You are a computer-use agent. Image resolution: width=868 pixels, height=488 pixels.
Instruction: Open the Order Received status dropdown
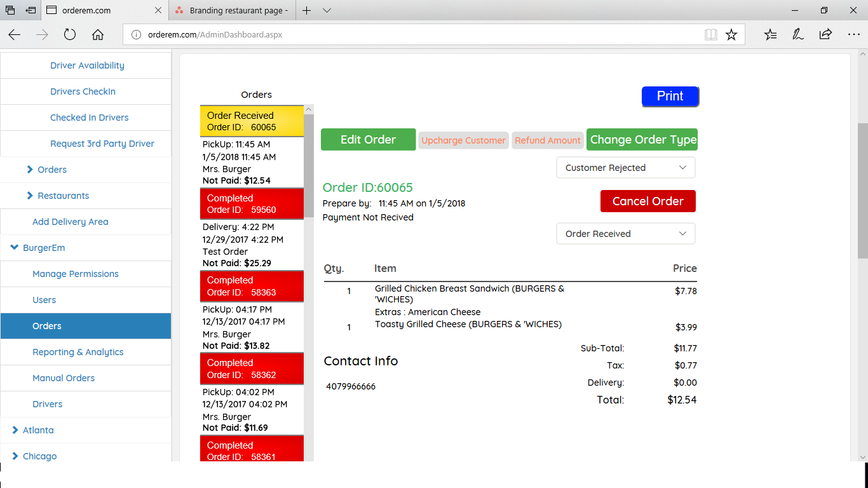[x=625, y=234]
